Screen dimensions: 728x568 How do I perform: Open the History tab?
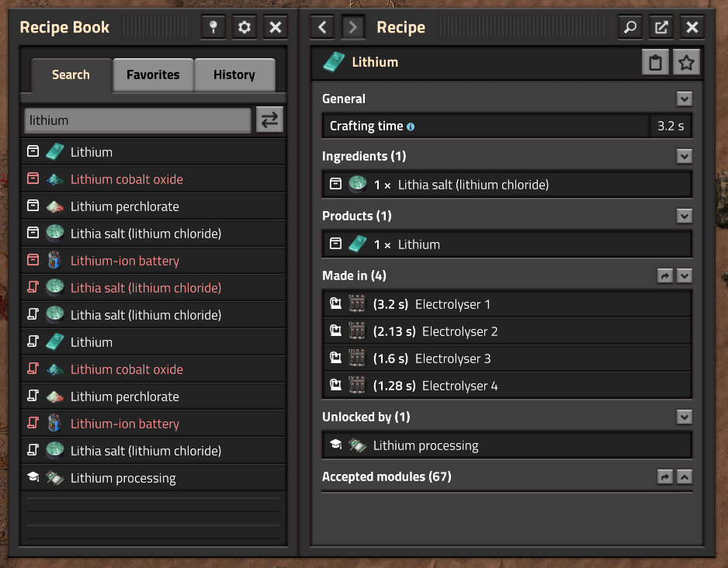(x=234, y=74)
